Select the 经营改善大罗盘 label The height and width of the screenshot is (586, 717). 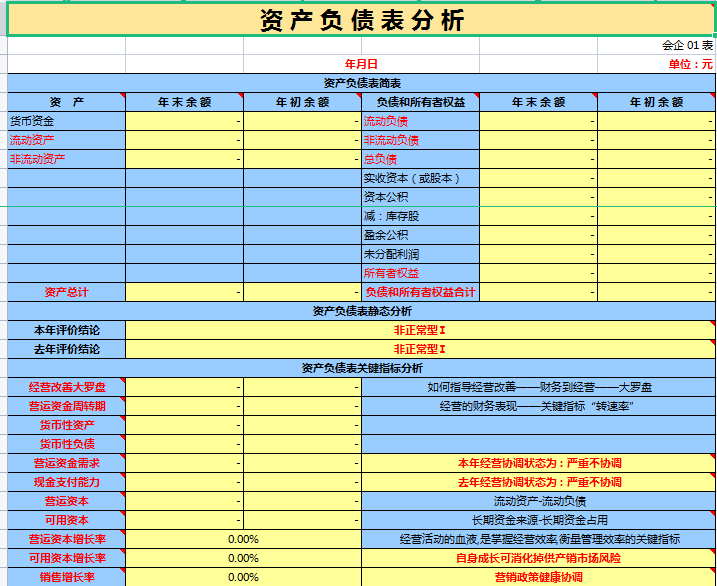(x=66, y=387)
